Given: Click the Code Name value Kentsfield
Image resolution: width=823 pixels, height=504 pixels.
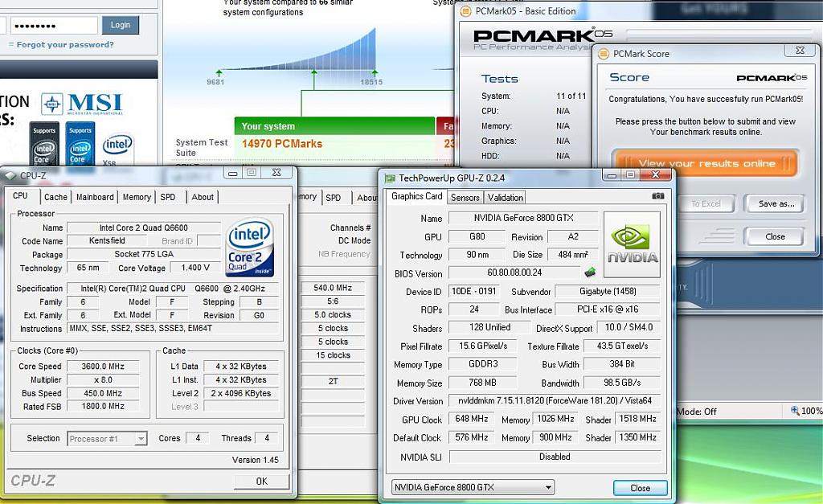Looking at the screenshot, I should [x=107, y=240].
